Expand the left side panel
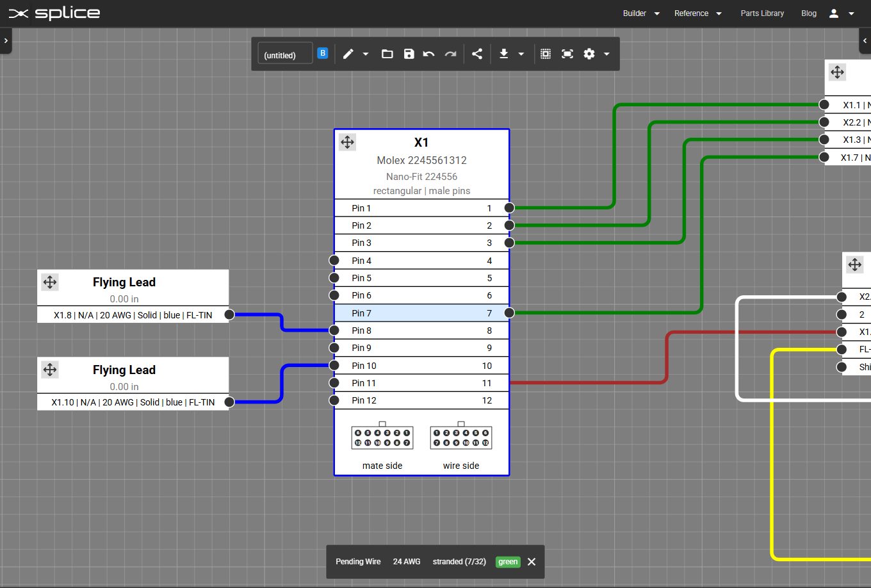 [x=6, y=40]
